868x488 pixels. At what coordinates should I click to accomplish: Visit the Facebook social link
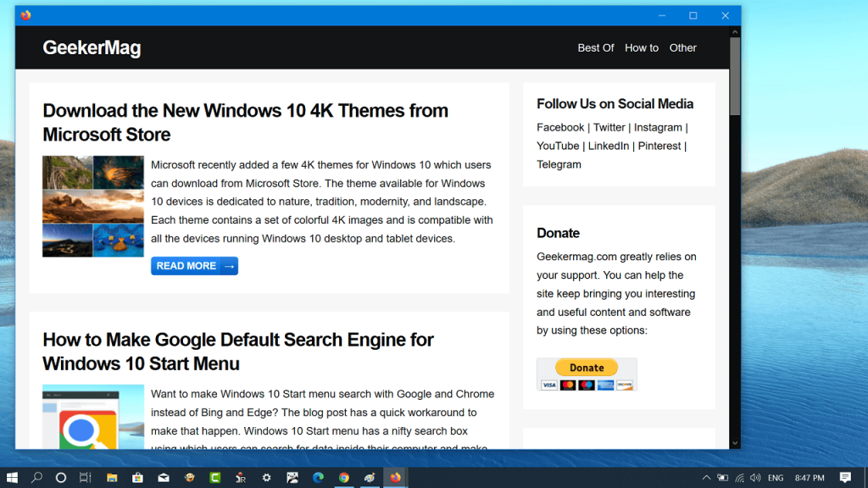coord(560,128)
